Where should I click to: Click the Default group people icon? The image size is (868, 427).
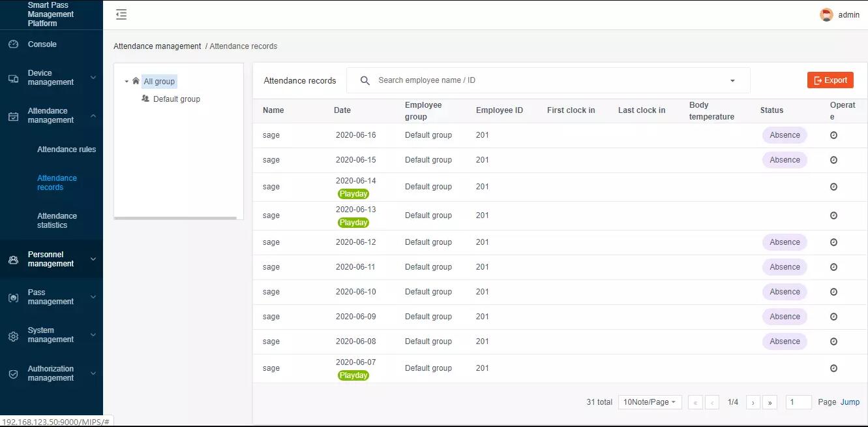click(x=145, y=99)
